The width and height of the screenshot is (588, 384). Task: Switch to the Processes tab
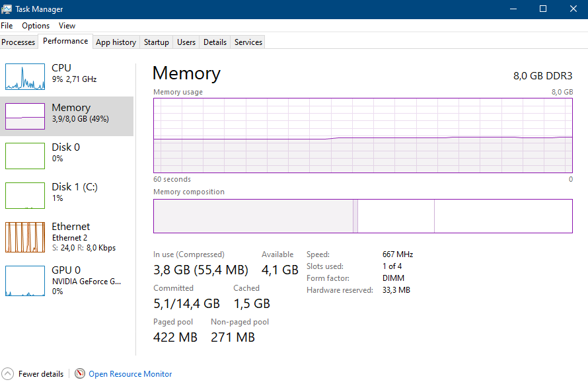(x=18, y=42)
